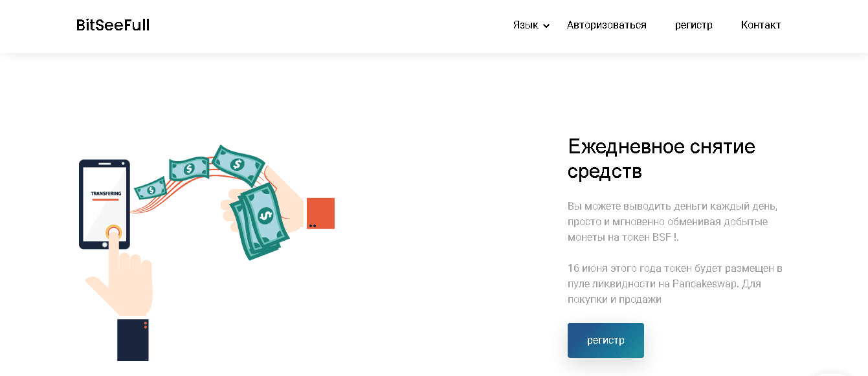The width and height of the screenshot is (868, 376).
Task: Click the orange sleeve cuff square
Action: (320, 214)
